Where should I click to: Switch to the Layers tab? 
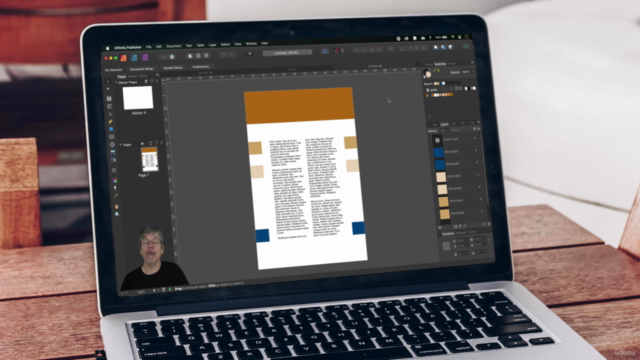(x=444, y=124)
